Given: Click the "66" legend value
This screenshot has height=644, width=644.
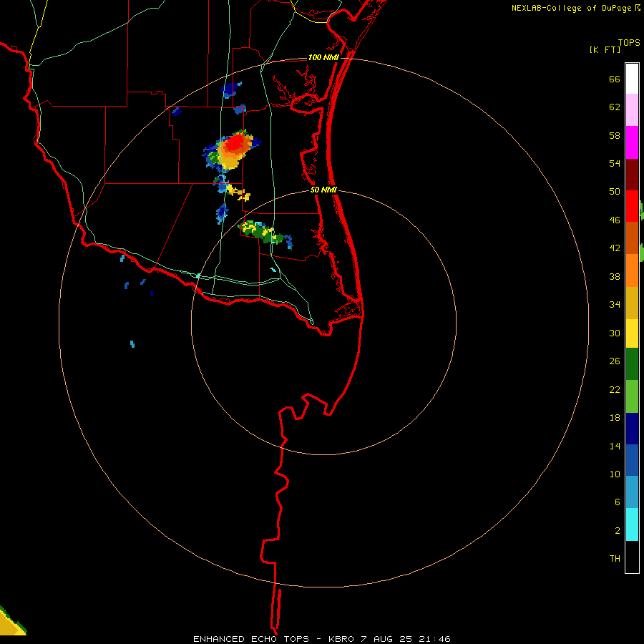Looking at the screenshot, I should [x=615, y=79].
